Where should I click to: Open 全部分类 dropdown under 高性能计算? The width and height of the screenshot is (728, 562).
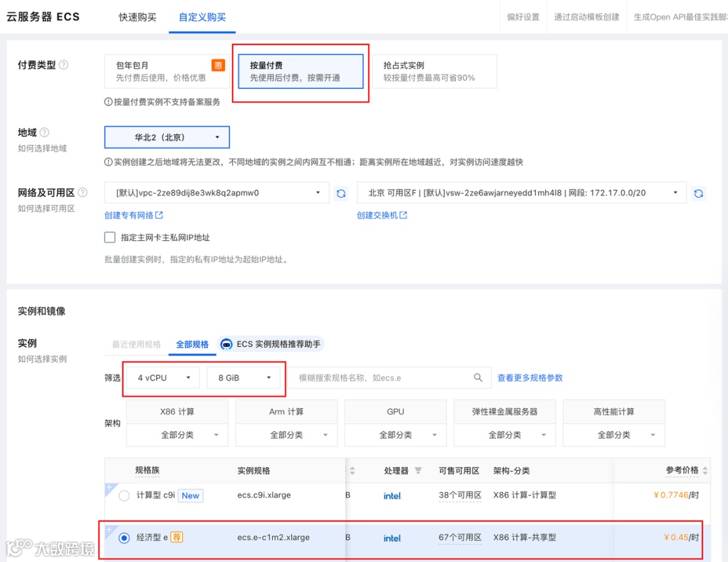[614, 435]
